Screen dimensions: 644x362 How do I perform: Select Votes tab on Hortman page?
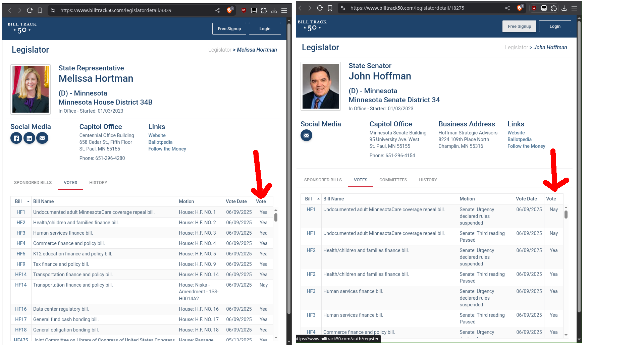point(70,183)
